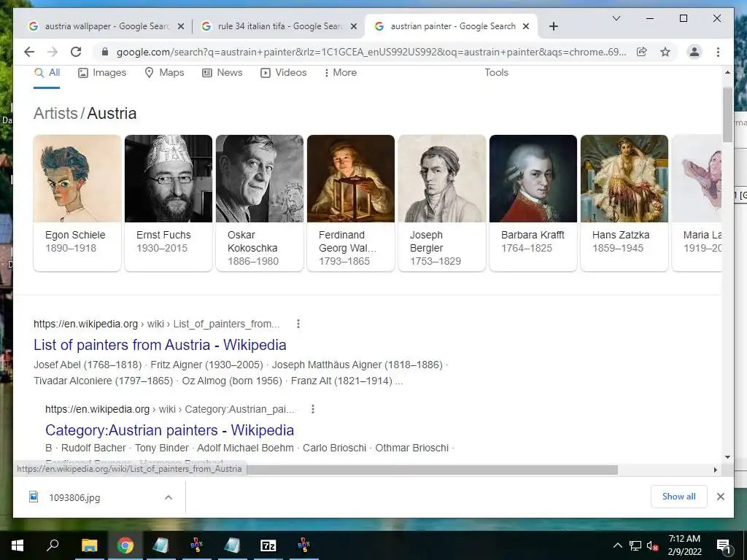Close the downloads bar
This screenshot has width=747, height=560.
[720, 497]
